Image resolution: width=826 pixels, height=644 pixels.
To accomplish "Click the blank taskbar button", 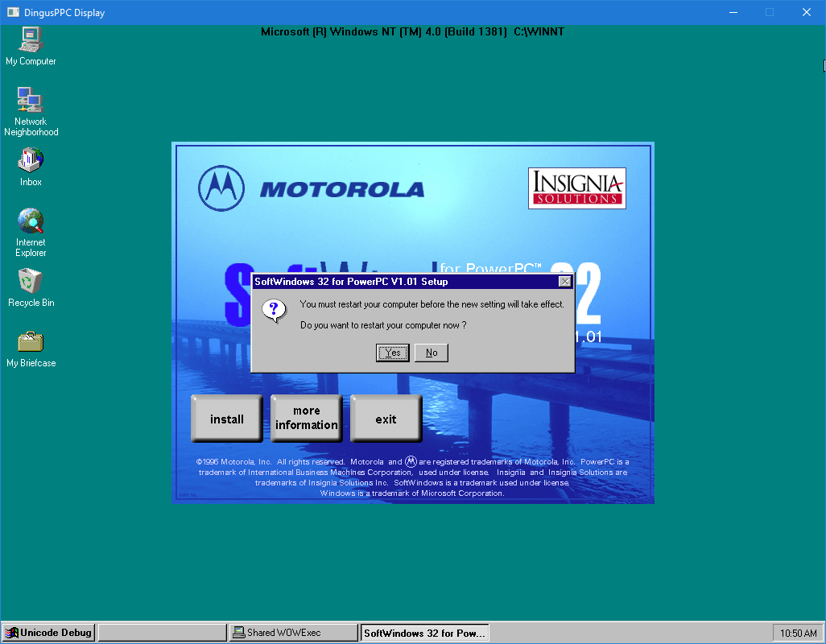I will click(x=163, y=633).
